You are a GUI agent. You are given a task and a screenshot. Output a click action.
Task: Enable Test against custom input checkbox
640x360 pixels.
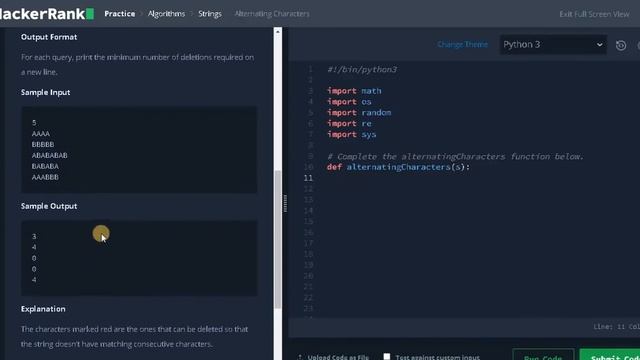(387, 356)
